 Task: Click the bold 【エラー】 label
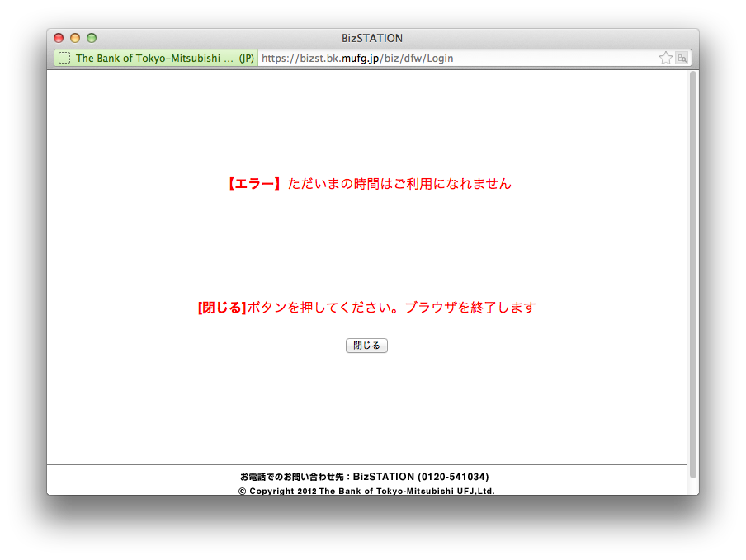point(254,184)
